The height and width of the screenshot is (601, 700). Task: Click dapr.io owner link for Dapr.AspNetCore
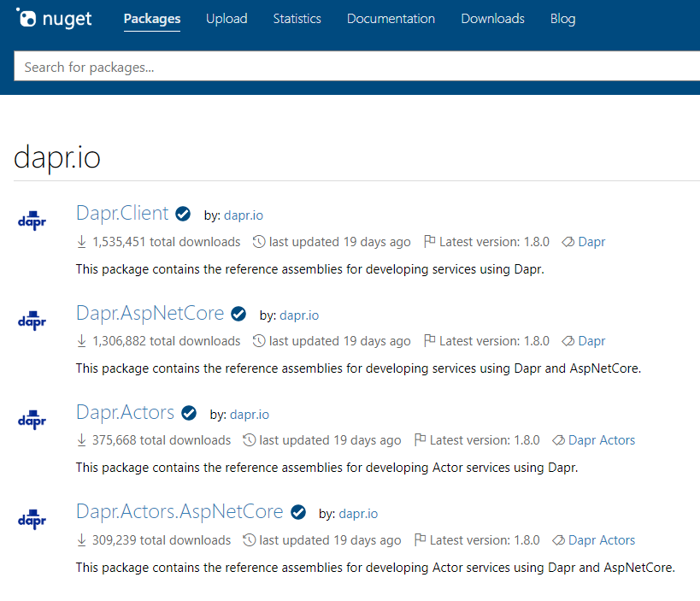pyautogui.click(x=299, y=315)
